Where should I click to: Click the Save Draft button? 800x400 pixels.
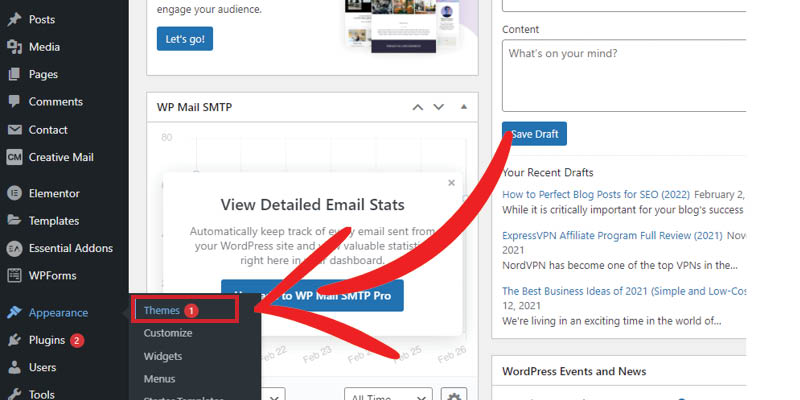(x=534, y=134)
